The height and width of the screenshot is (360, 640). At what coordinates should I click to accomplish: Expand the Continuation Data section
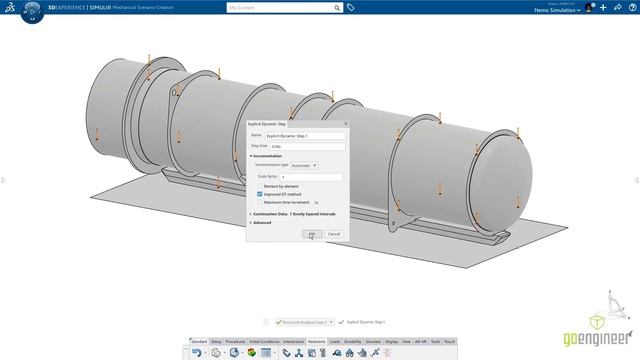tap(251, 214)
